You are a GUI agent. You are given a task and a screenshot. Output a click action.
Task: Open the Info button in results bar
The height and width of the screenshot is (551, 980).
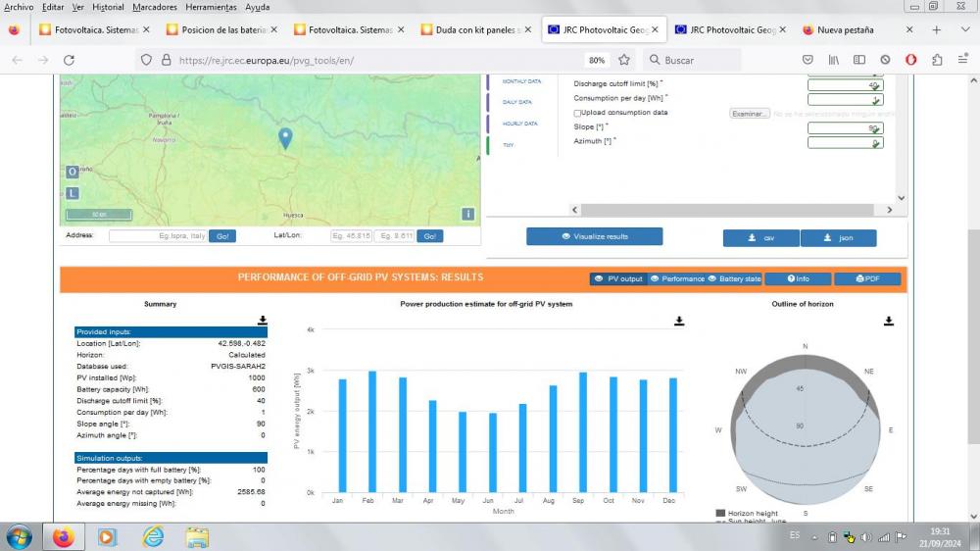[x=798, y=279]
